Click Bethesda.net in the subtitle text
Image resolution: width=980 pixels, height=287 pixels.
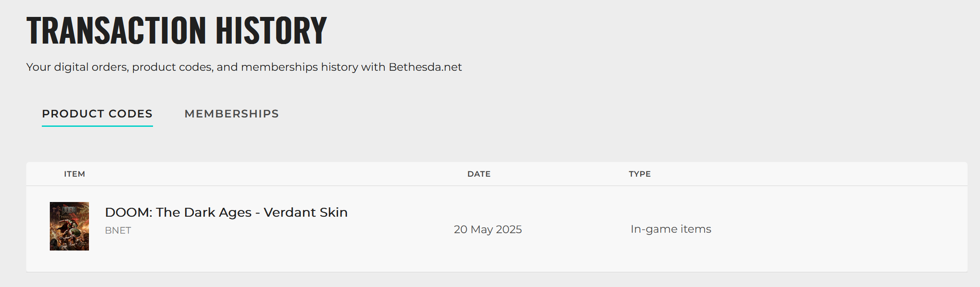pos(425,67)
